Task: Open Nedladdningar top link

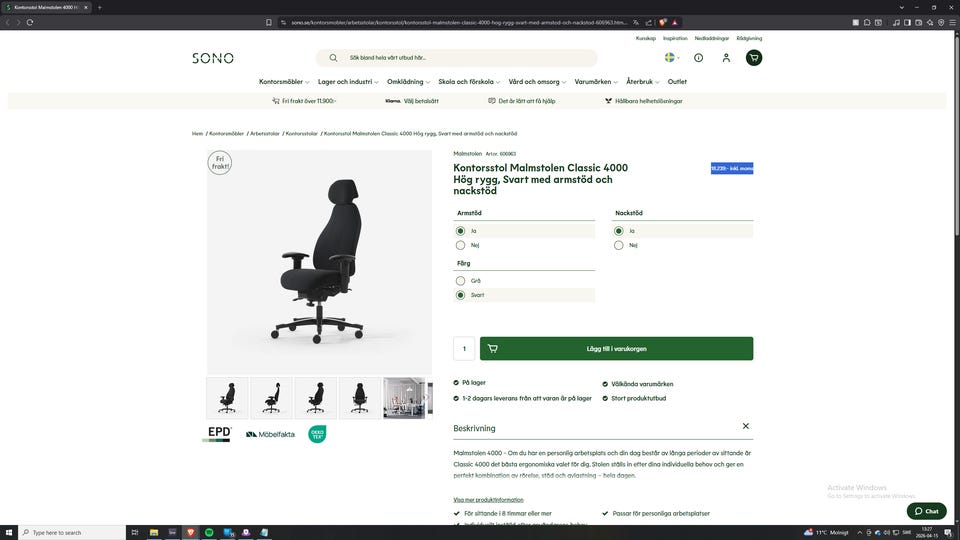Action: pos(711,38)
